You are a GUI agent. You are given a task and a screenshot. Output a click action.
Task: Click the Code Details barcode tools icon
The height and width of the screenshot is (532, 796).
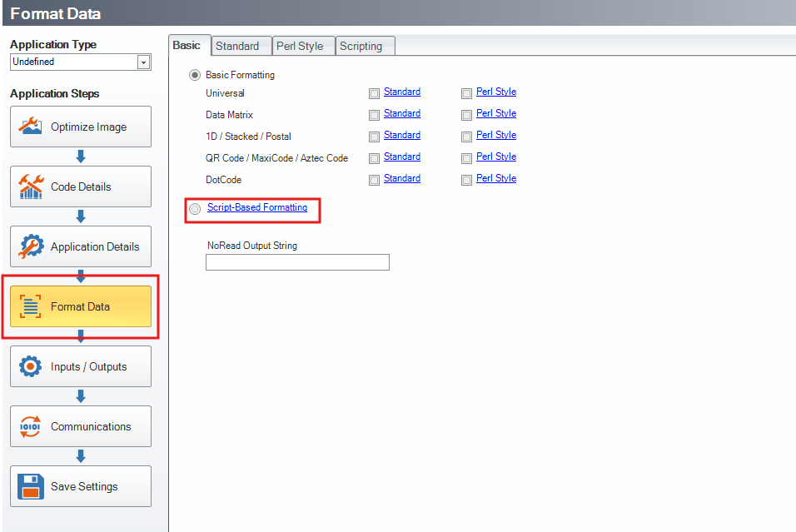(x=31, y=186)
